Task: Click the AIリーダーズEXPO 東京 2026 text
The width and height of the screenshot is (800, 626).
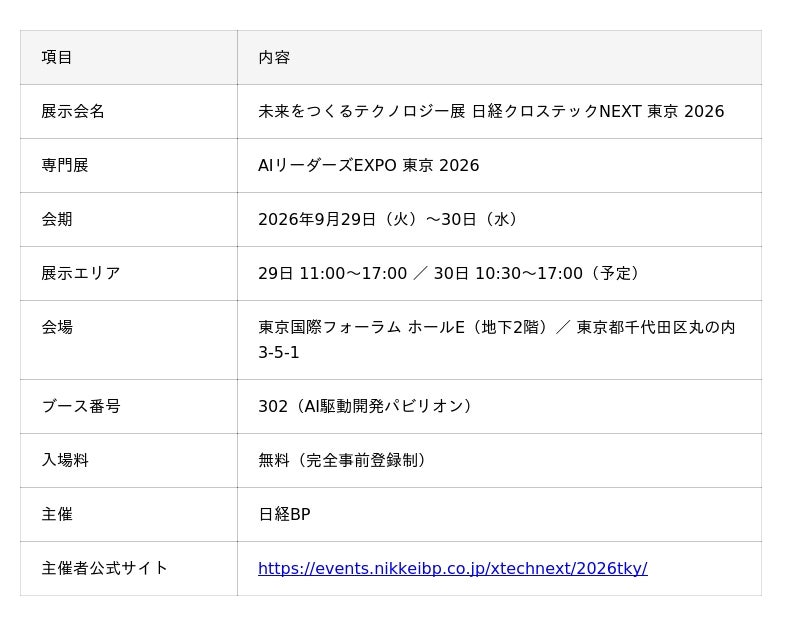Action: [369, 165]
